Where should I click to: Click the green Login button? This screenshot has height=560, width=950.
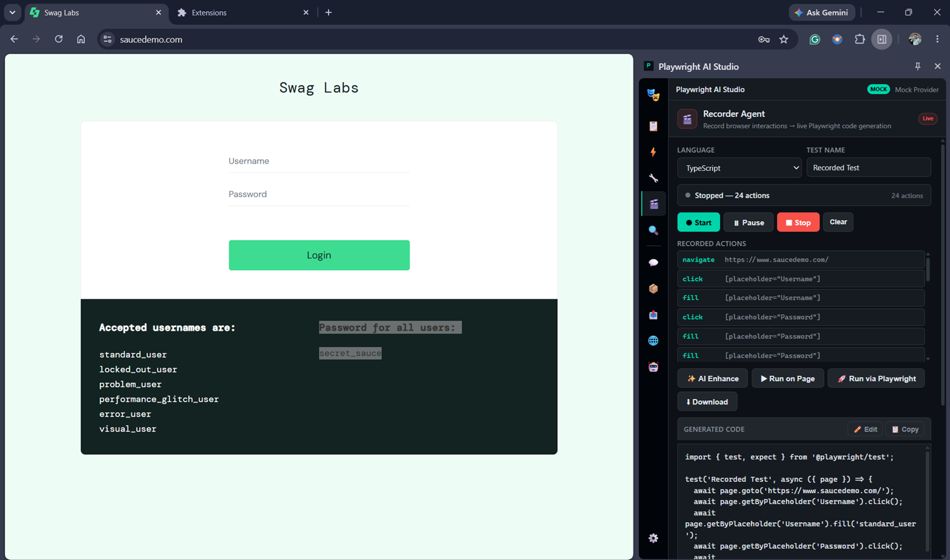319,255
